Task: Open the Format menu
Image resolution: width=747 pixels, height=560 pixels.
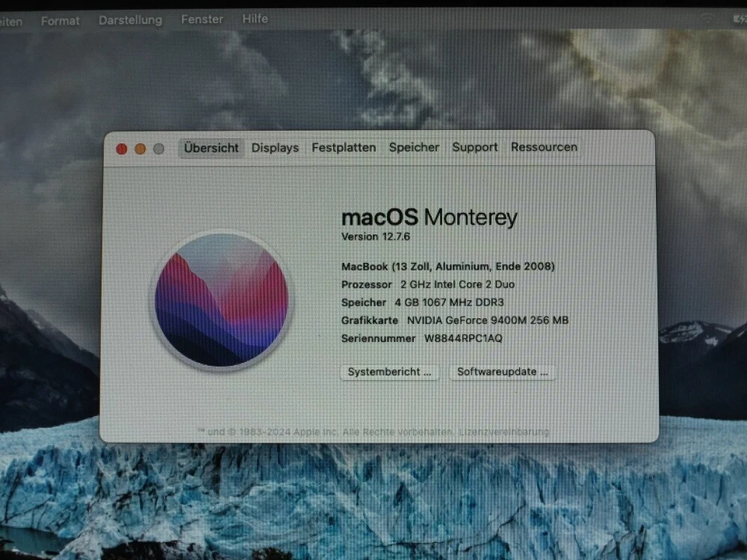Action: point(60,19)
